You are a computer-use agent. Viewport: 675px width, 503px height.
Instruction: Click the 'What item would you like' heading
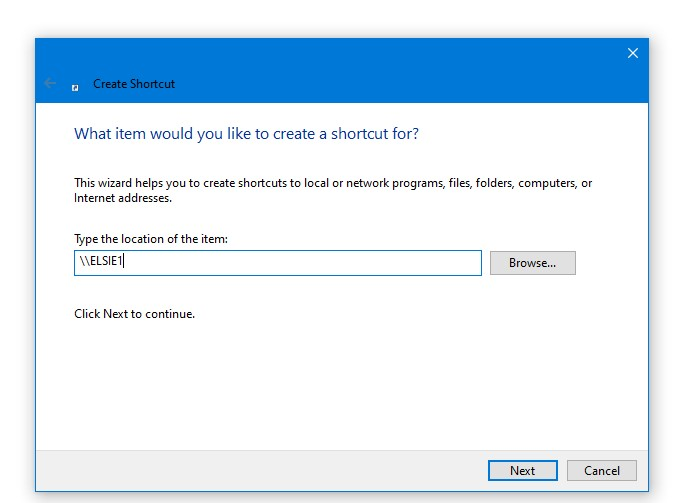tap(246, 134)
